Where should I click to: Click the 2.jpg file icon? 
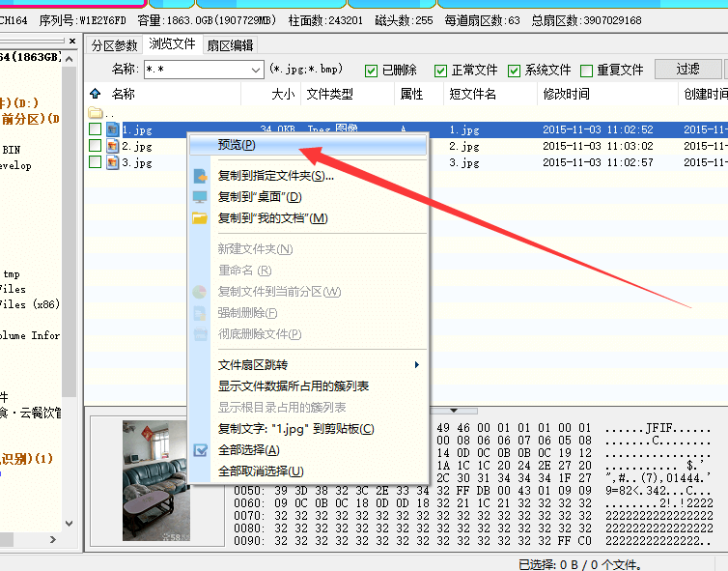(x=112, y=146)
